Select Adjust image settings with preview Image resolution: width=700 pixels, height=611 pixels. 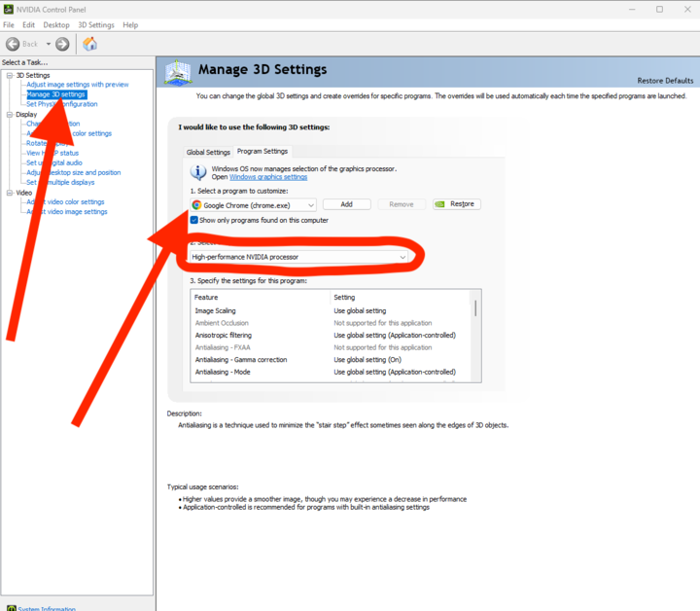(x=77, y=85)
